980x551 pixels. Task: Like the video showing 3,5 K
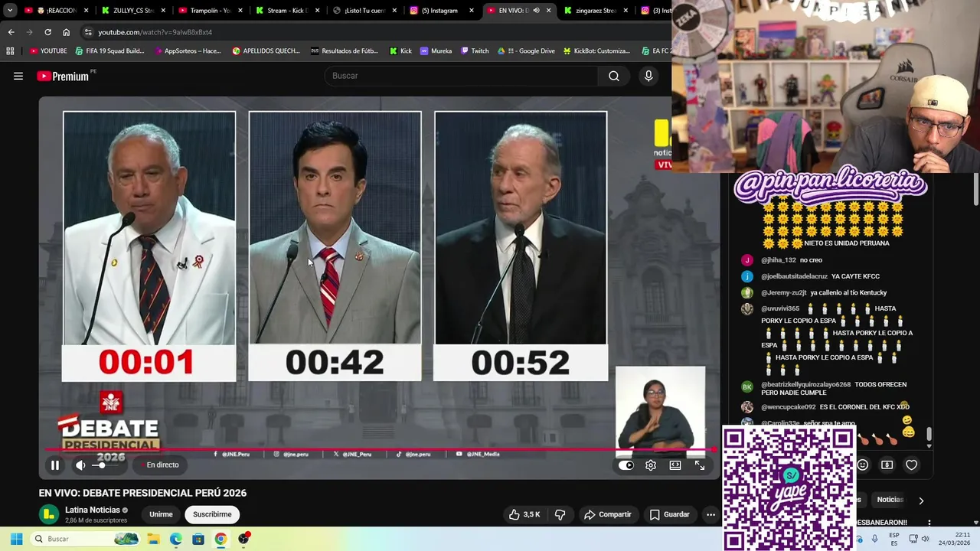(x=525, y=514)
